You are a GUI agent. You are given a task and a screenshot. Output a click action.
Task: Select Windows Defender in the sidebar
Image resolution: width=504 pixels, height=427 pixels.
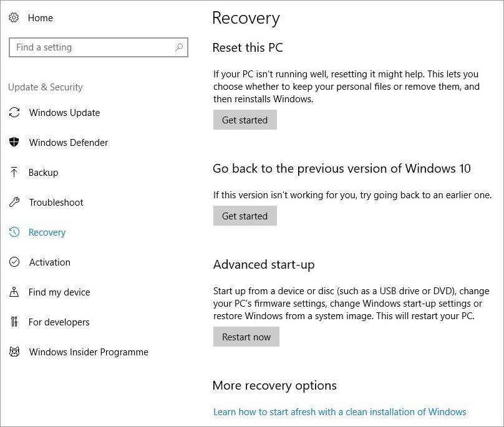coord(69,143)
